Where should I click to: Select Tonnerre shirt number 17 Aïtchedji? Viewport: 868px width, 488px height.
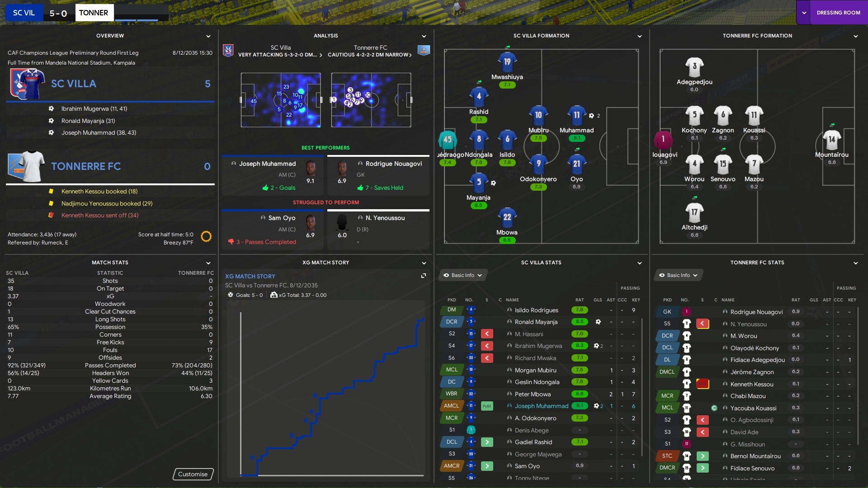(x=694, y=212)
